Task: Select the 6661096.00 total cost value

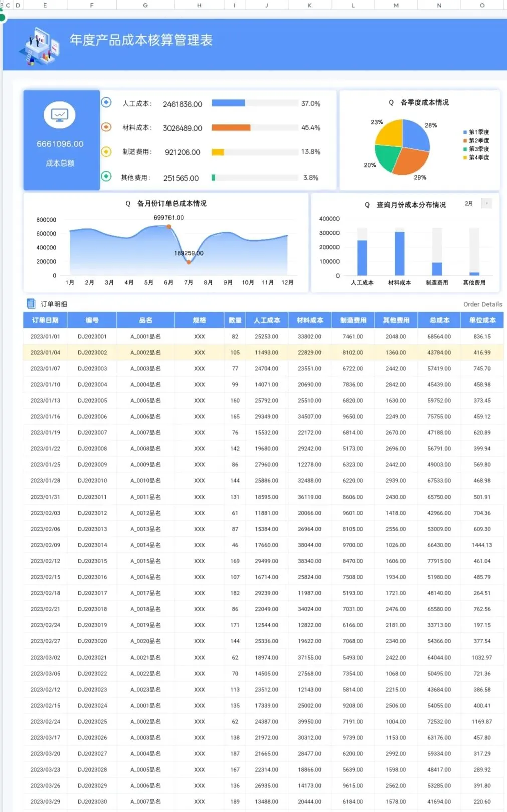Action: [x=60, y=144]
